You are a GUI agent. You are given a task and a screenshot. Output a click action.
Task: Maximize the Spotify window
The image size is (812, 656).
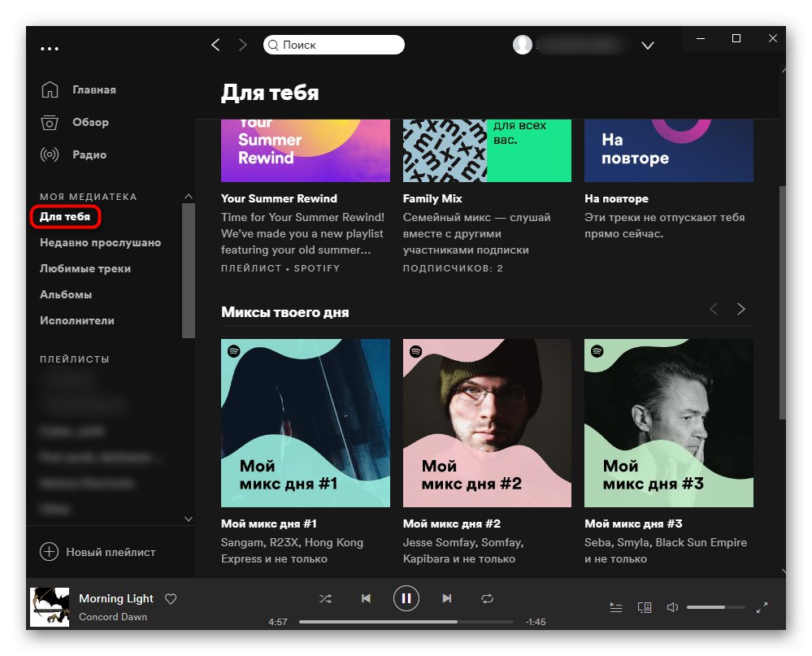pos(736,38)
